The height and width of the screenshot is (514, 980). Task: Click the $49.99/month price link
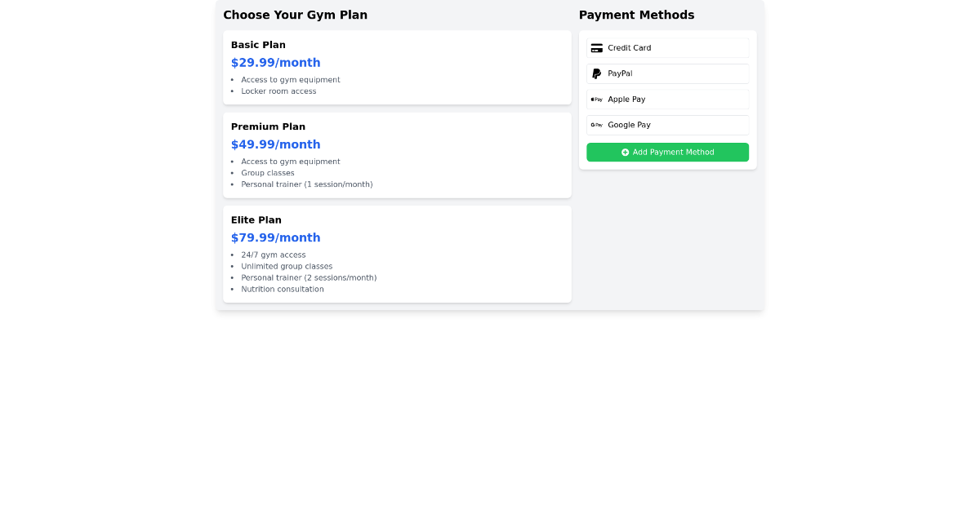(275, 144)
